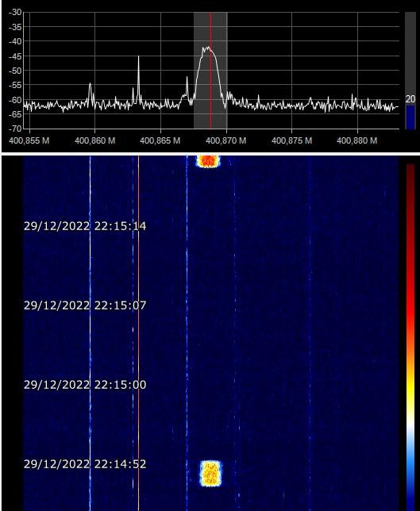Click the yellow burst in the waterfall
Screen dimensions: 420x511
pyautogui.click(x=210, y=474)
